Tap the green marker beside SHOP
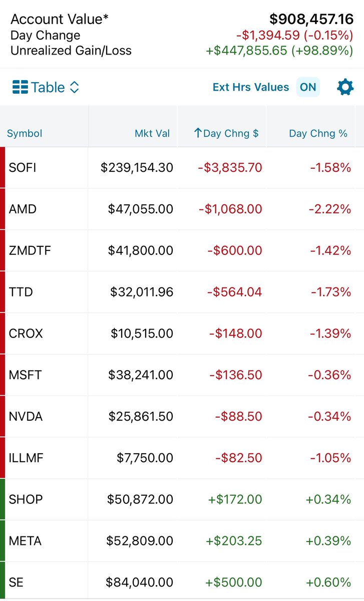This screenshot has width=364, height=601. pos(3,500)
